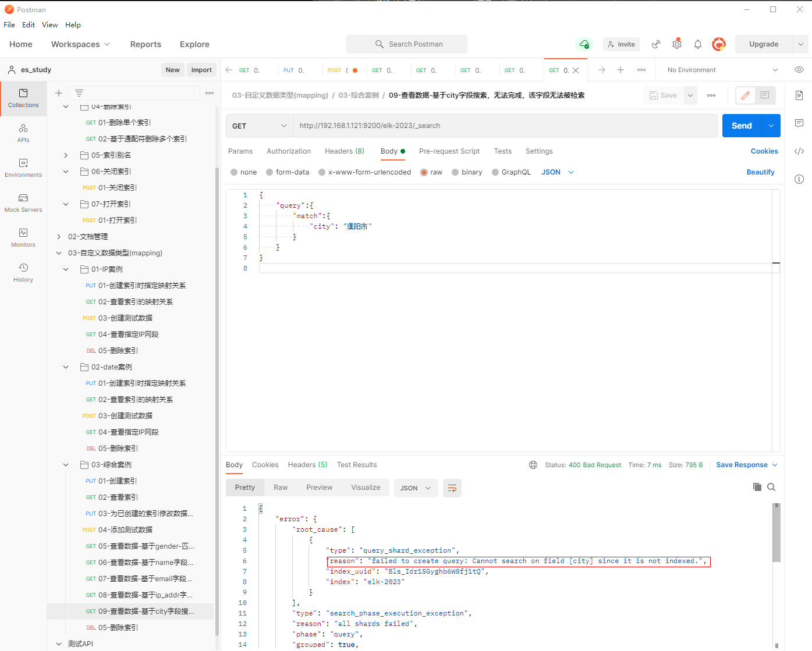Click the blue Send button
This screenshot has height=651, width=812.
pos(741,126)
